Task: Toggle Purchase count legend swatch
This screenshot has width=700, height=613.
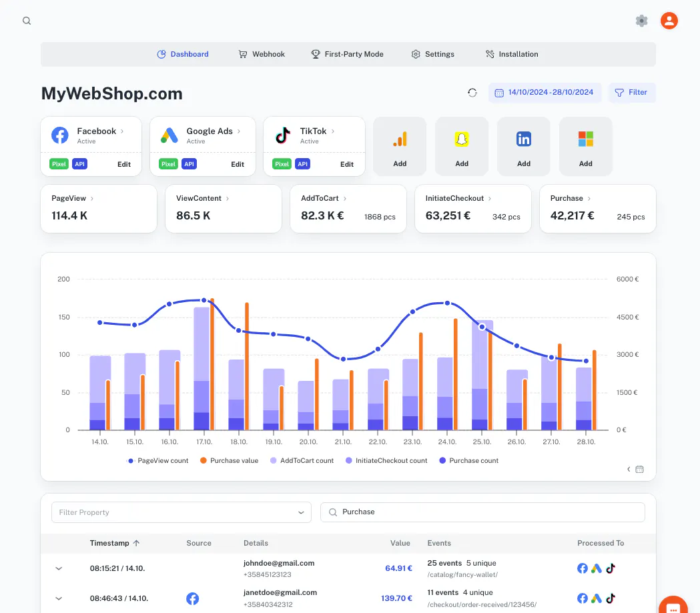Action: click(442, 460)
